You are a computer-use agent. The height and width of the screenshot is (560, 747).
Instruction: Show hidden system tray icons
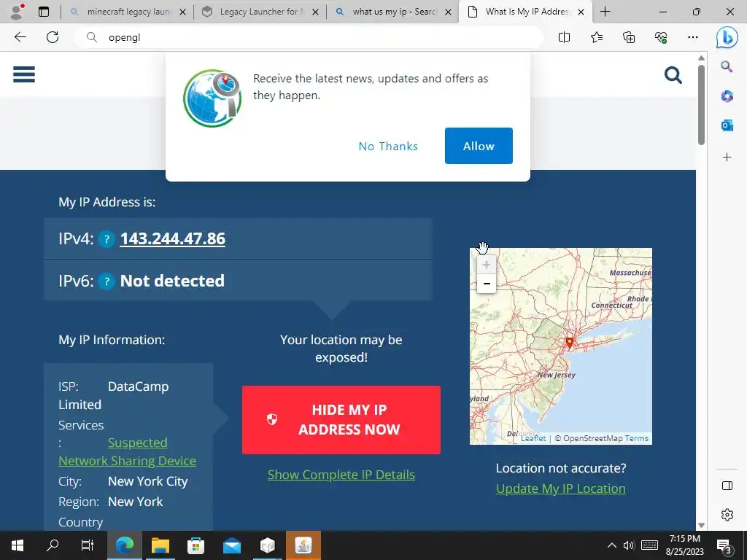(x=612, y=545)
